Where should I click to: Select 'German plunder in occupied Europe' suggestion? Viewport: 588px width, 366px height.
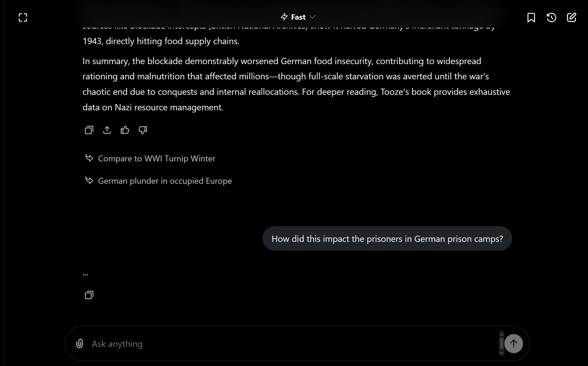click(165, 181)
